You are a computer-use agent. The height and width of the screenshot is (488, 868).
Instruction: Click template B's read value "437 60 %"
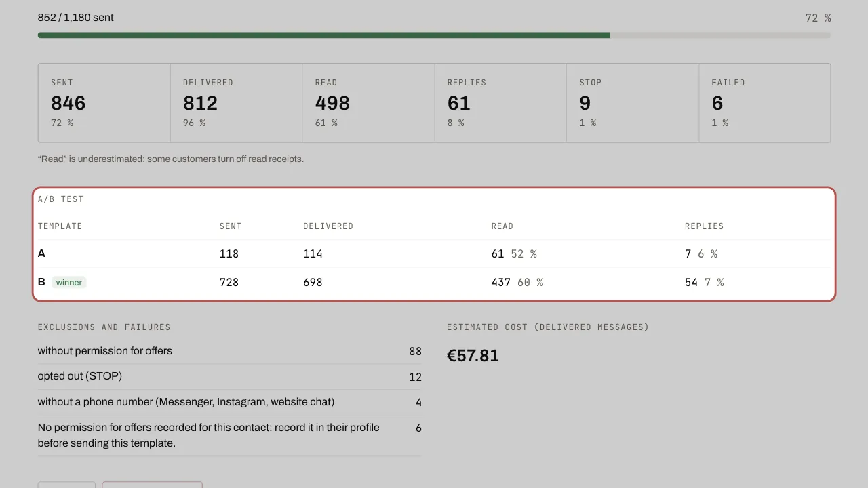(x=517, y=283)
